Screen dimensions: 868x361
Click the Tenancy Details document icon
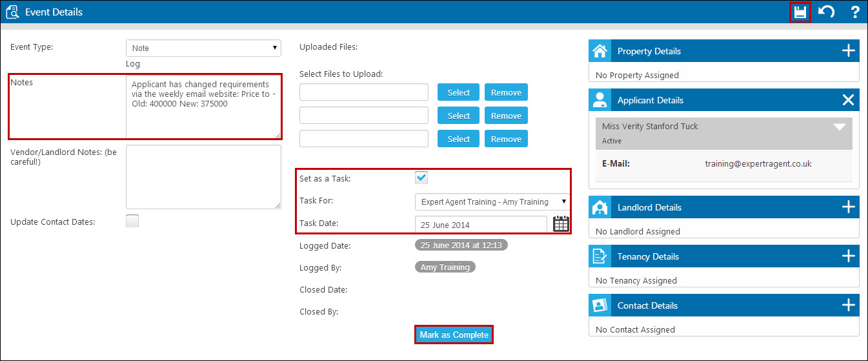click(x=600, y=256)
